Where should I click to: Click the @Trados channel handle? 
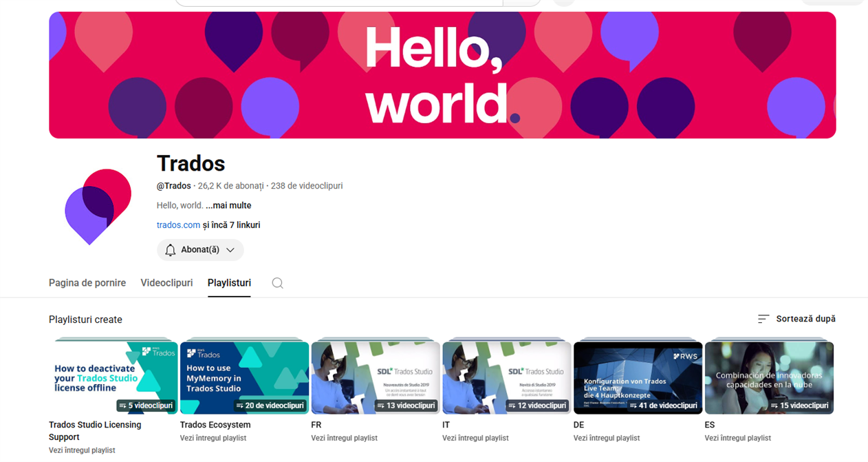[x=174, y=186]
